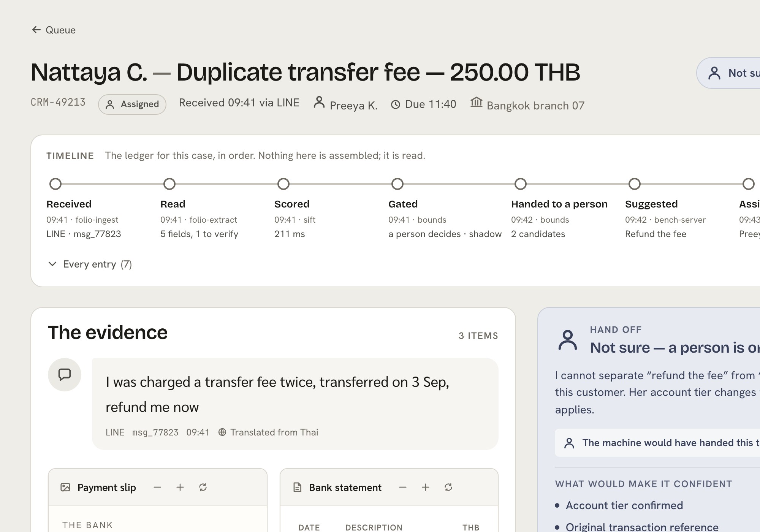The width and height of the screenshot is (760, 532).
Task: Click the Assigned status badge
Action: 132,104
